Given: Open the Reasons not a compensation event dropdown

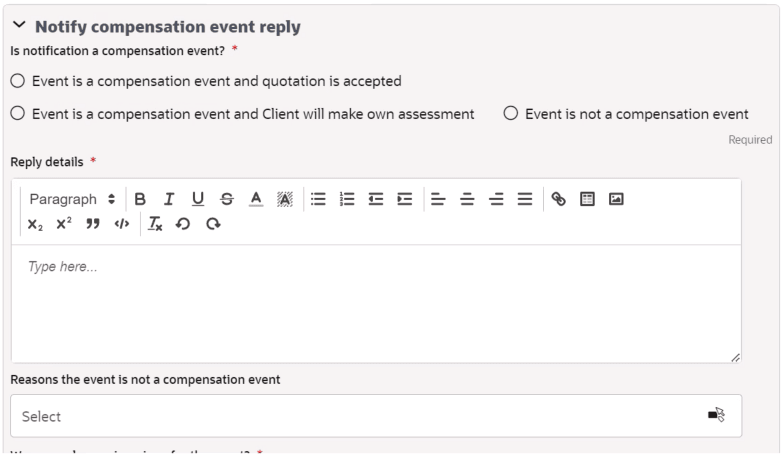Looking at the screenshot, I should click(376, 416).
